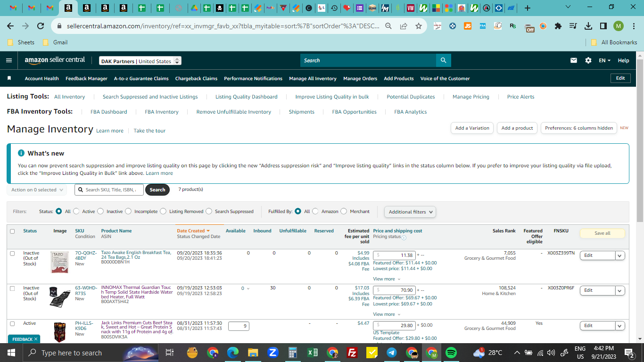Open the Windows Start menu
Screen dimensions: 644x362
(x=11, y=353)
